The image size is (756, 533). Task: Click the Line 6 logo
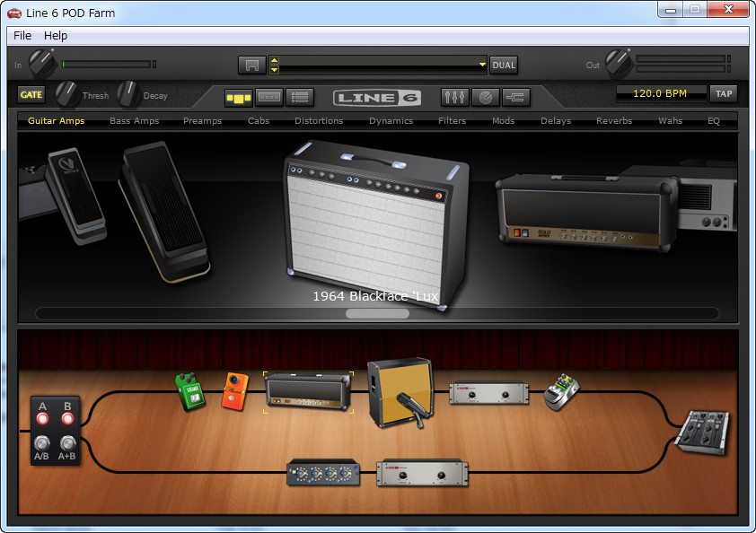(377, 98)
